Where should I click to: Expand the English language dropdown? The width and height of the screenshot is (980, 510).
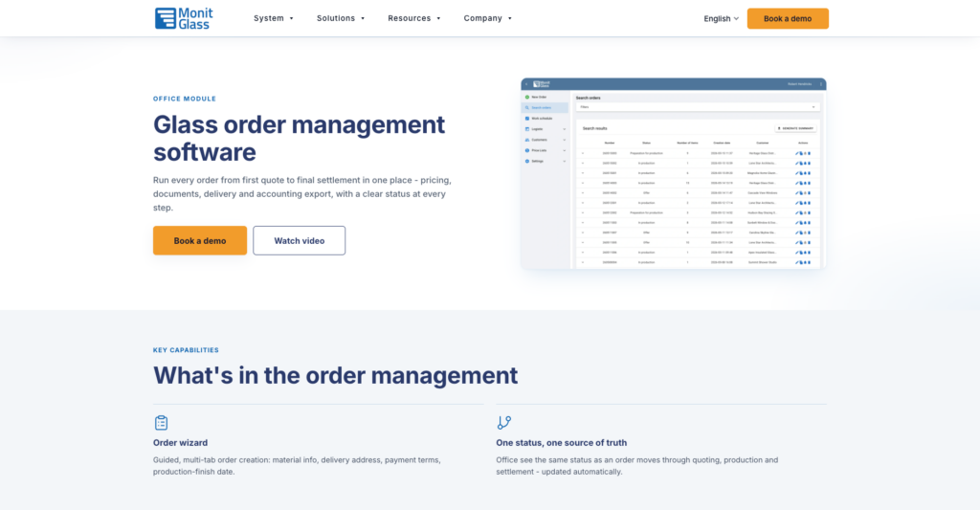coord(722,19)
